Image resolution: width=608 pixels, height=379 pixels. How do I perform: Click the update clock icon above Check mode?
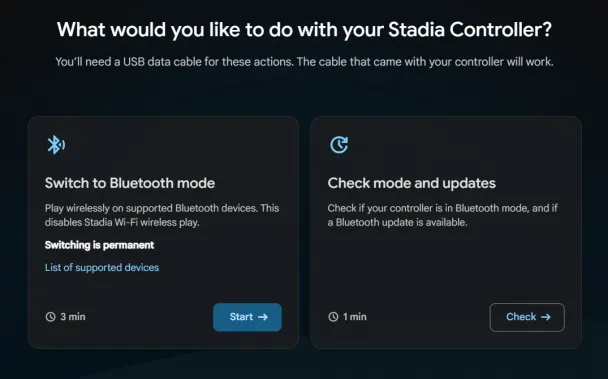click(x=339, y=145)
